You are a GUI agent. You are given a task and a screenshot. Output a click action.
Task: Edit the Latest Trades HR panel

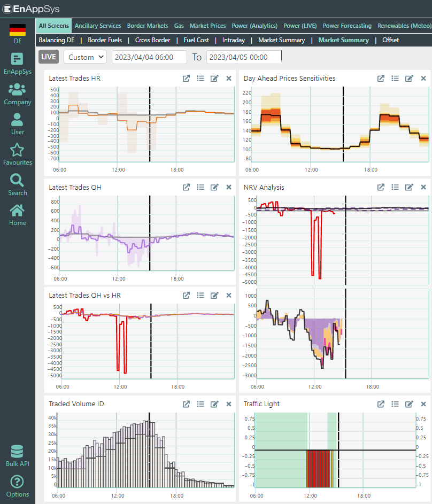coord(214,79)
